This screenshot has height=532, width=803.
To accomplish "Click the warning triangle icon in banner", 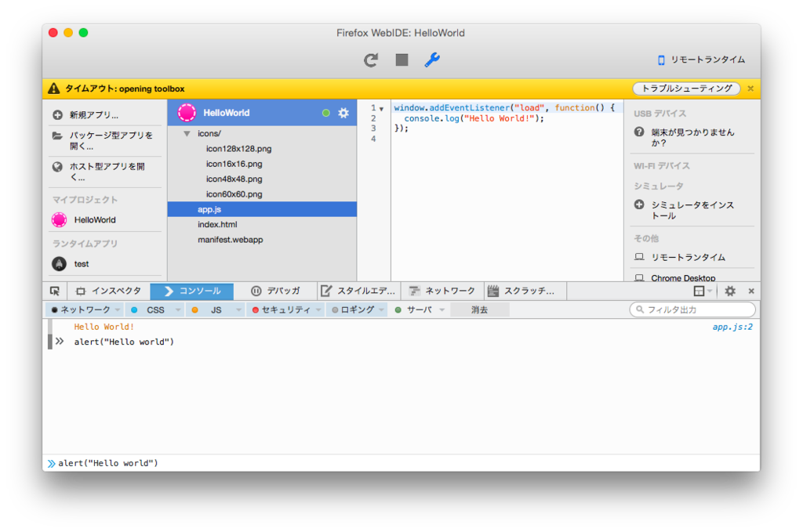I will tap(54, 89).
